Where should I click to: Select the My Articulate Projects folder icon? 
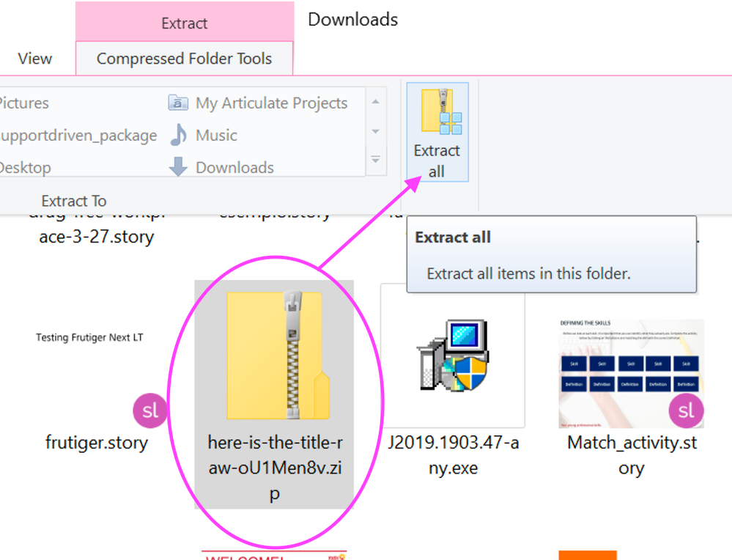coord(178,103)
